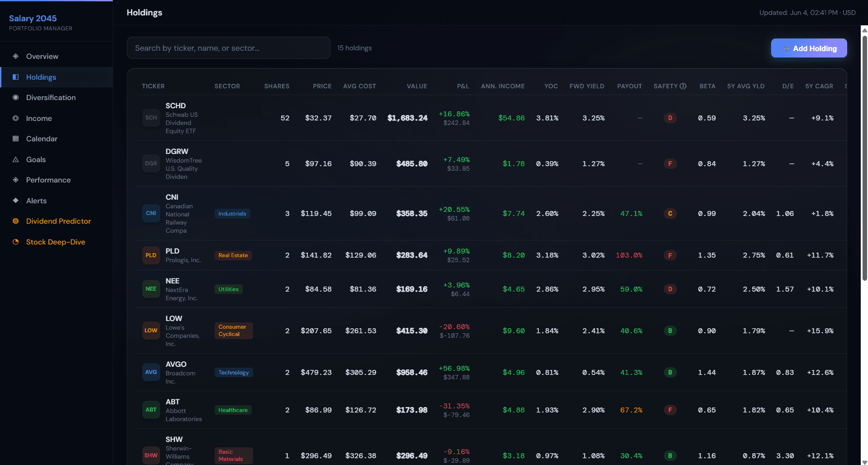Click LOW's safety grade B badge
The image size is (868, 465).
(x=670, y=331)
